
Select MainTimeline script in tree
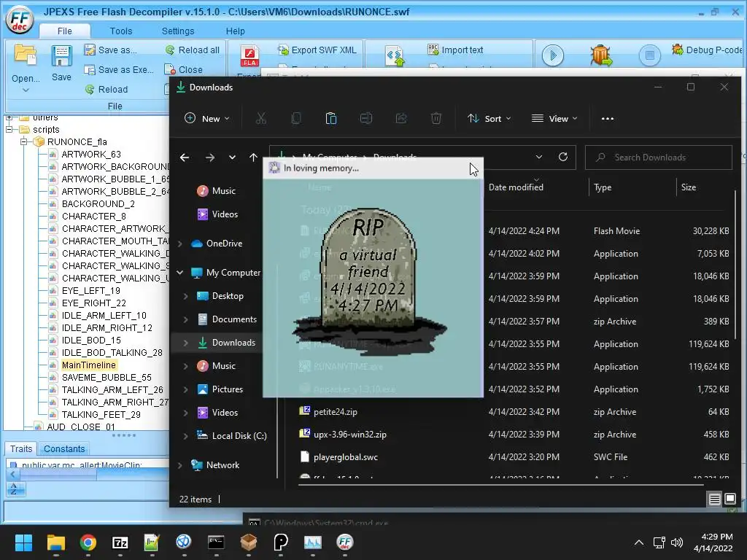[x=88, y=365]
